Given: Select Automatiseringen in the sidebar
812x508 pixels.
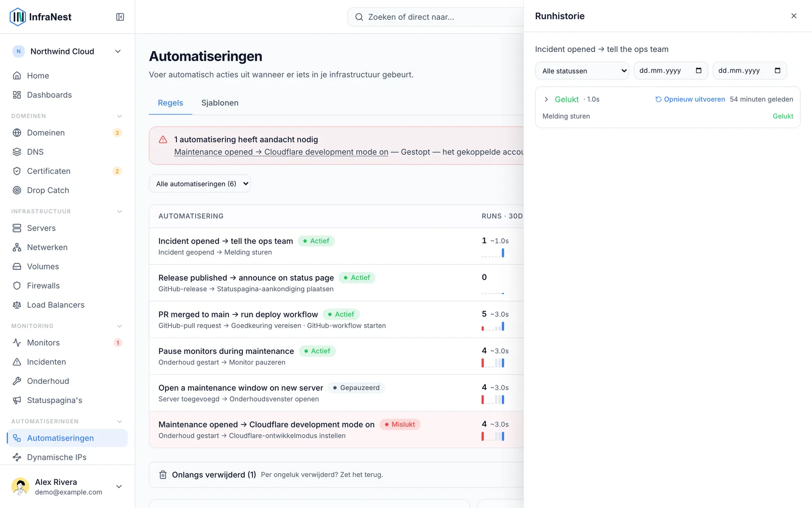Looking at the screenshot, I should [x=67, y=438].
